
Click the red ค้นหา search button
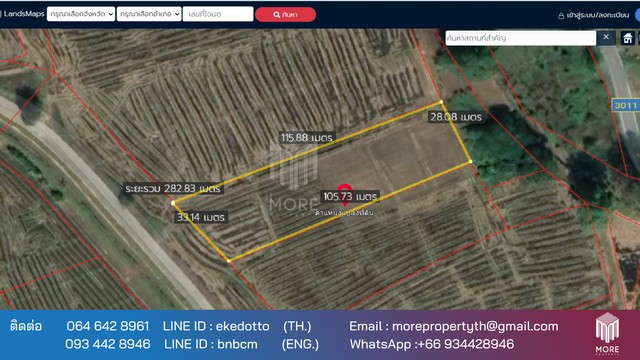coord(285,15)
